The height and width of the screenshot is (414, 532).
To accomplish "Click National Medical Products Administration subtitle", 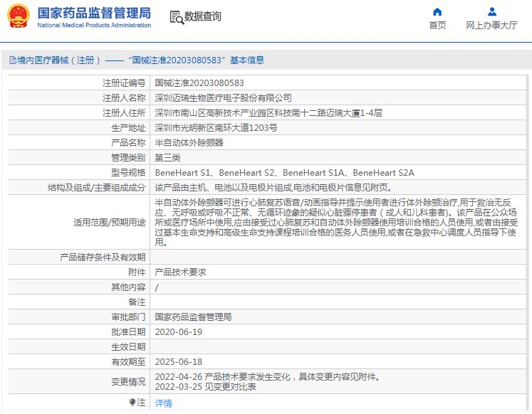I will (x=94, y=25).
